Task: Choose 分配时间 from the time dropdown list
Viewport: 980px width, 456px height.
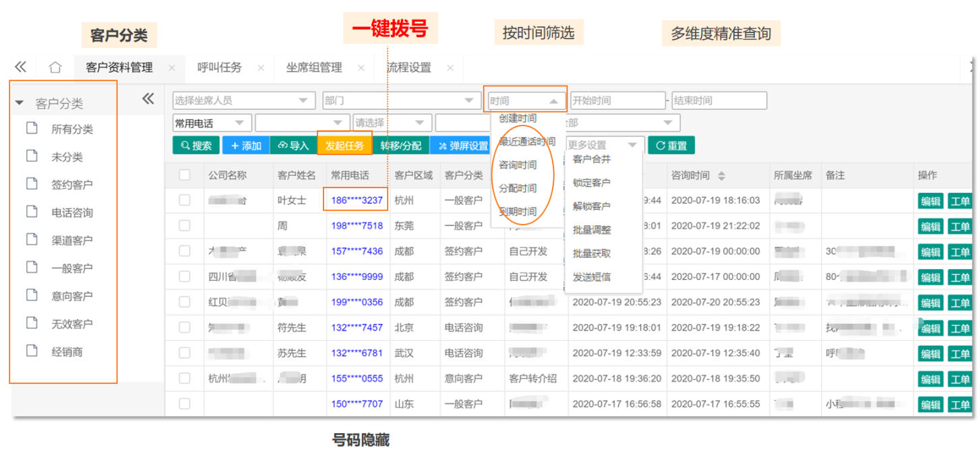Action: tap(518, 188)
